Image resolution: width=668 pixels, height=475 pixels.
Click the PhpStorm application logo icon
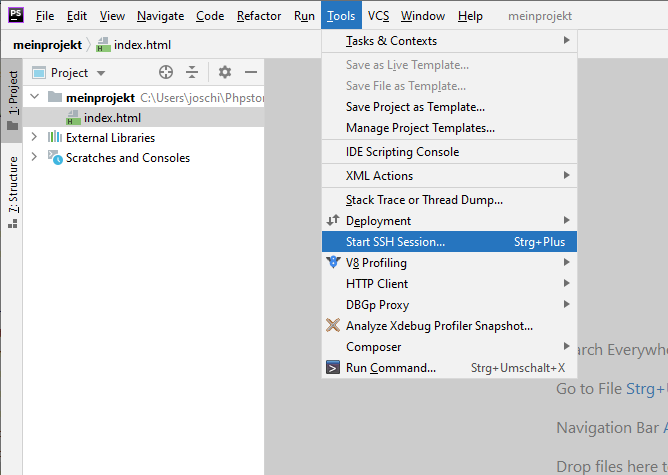pyautogui.click(x=14, y=15)
